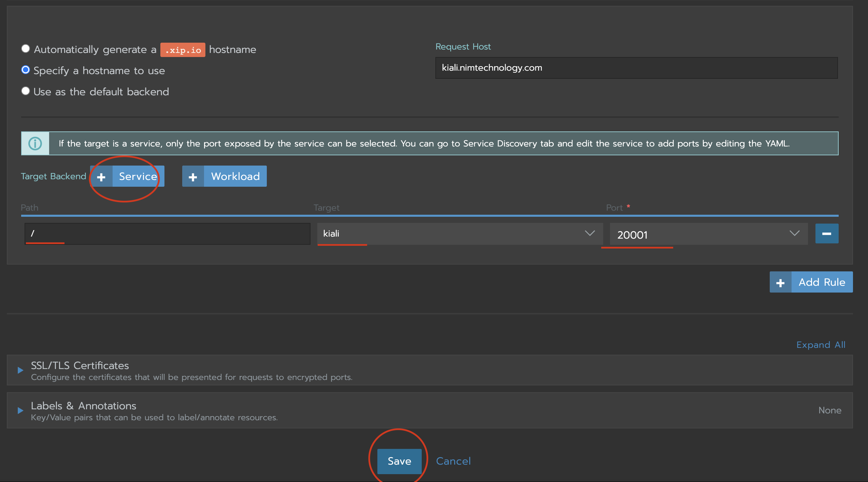Click the .xip.io hostname badge
This screenshot has width=868, height=482.
pyautogui.click(x=183, y=50)
